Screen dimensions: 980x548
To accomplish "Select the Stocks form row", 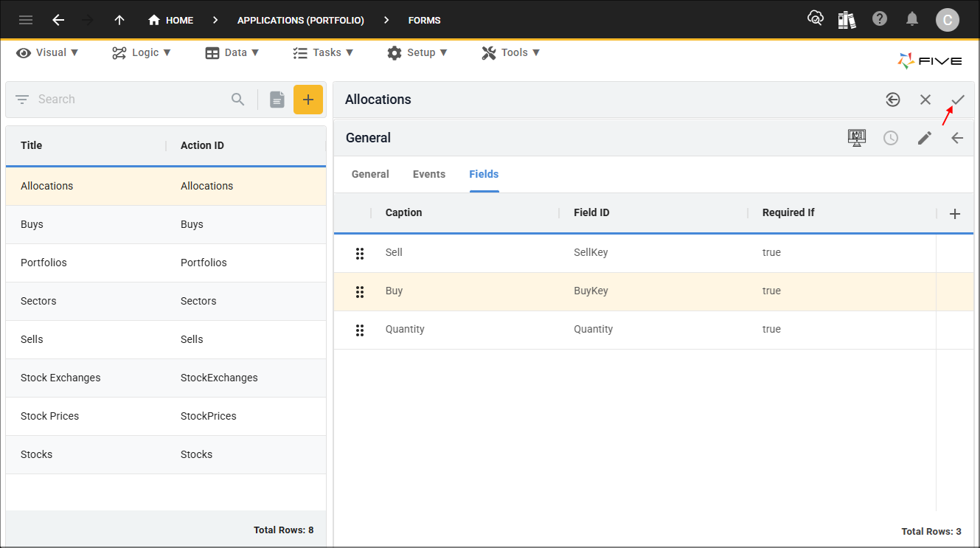I will point(166,454).
